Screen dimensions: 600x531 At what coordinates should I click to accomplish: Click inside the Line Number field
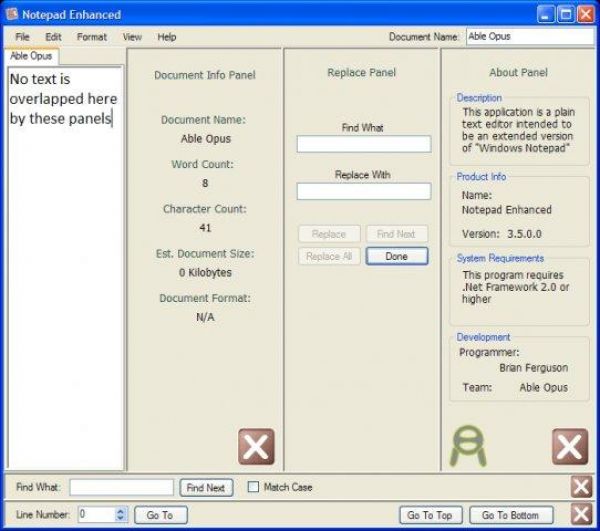[96, 514]
